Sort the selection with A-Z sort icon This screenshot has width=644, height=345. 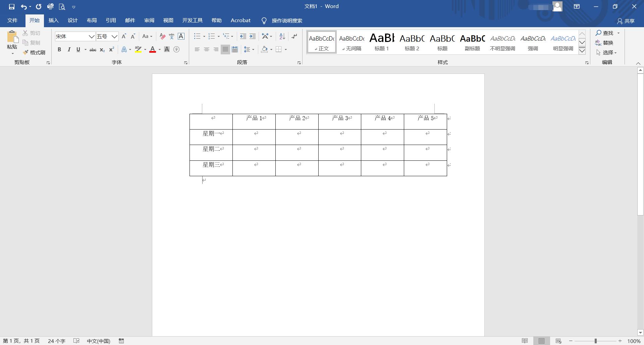[x=282, y=36]
